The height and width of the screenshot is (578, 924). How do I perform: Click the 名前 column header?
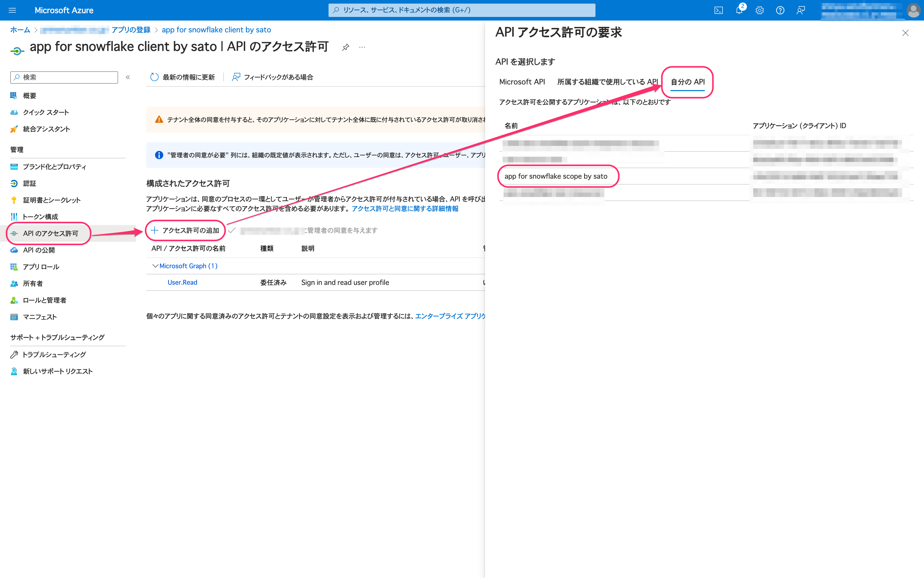click(x=511, y=126)
